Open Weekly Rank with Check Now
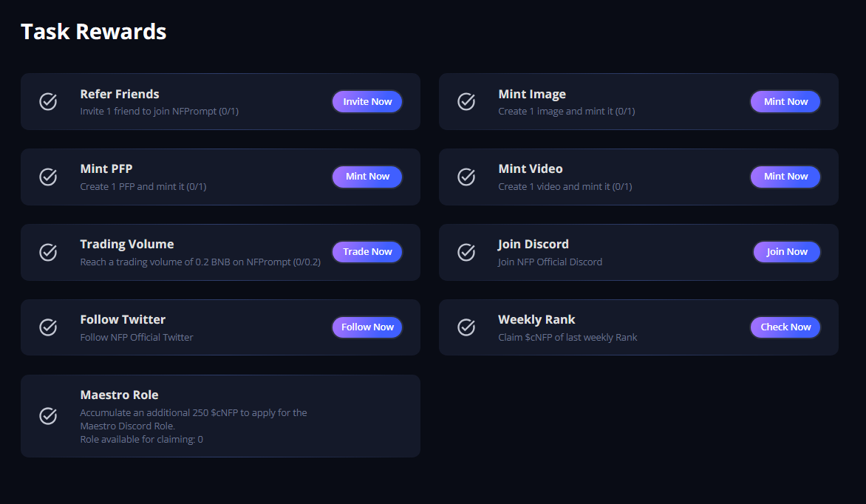Viewport: 866px width, 504px height. pyautogui.click(x=785, y=327)
